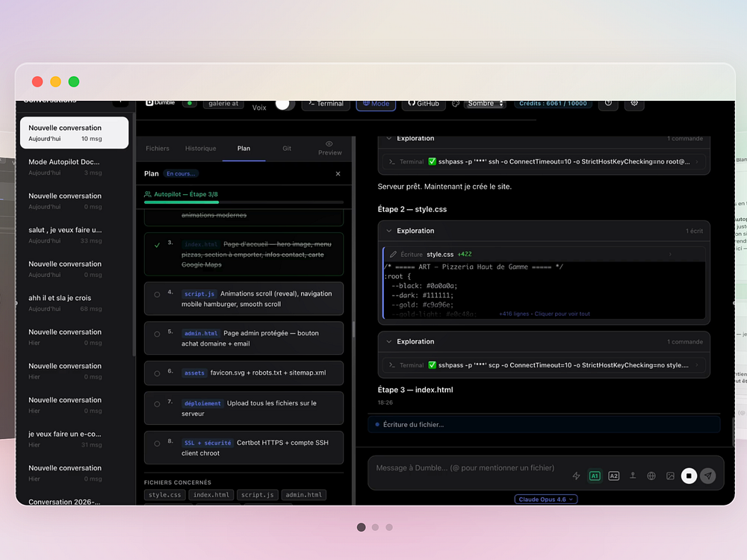Screen dimensions: 747x560
Task: Mark step 8 SSL + sécurité radio circle
Action: pyautogui.click(x=157, y=444)
